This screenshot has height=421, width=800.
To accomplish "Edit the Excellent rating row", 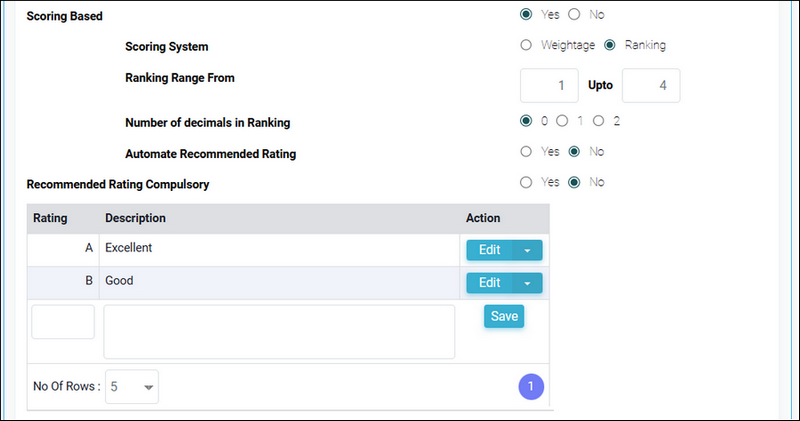I will (x=489, y=250).
